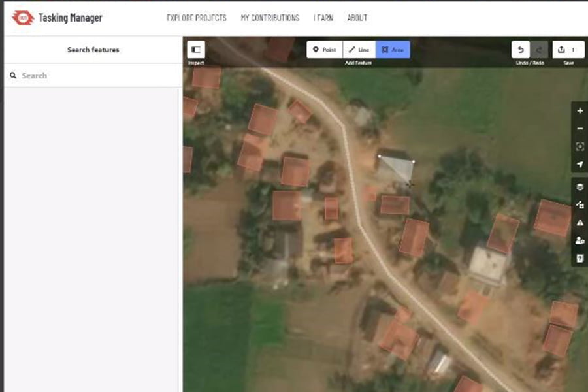Screen dimensions: 588x392
Task: Redo the last undone edit
Action: 539,50
